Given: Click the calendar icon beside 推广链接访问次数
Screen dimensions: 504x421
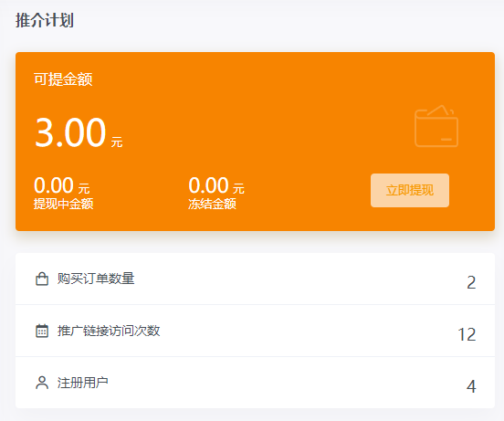Looking at the screenshot, I should pos(42,331).
